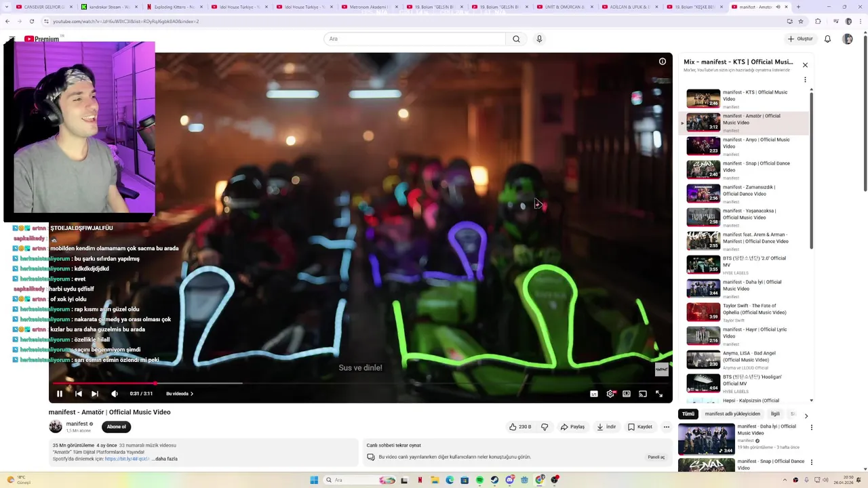Download video with İndir button
Viewport: 868px width, 488px height.
click(606, 427)
